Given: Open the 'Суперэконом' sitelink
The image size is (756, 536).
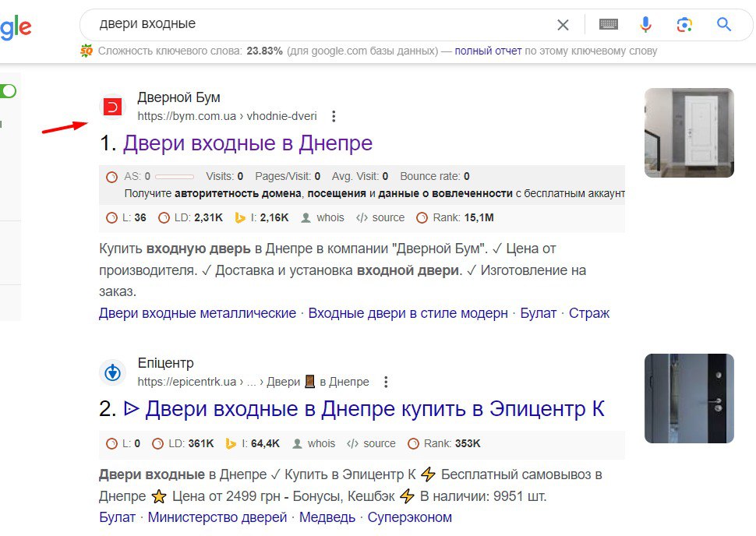Looking at the screenshot, I should tap(410, 517).
